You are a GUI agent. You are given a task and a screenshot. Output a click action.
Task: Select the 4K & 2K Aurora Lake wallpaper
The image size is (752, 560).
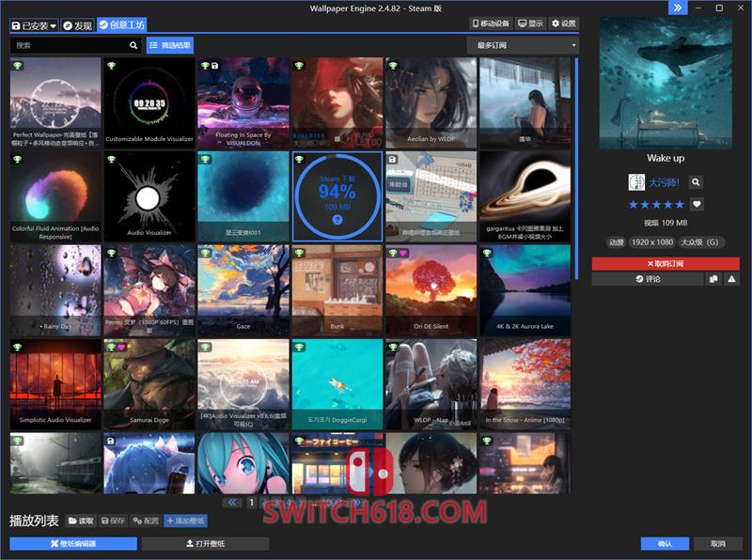pyautogui.click(x=525, y=290)
